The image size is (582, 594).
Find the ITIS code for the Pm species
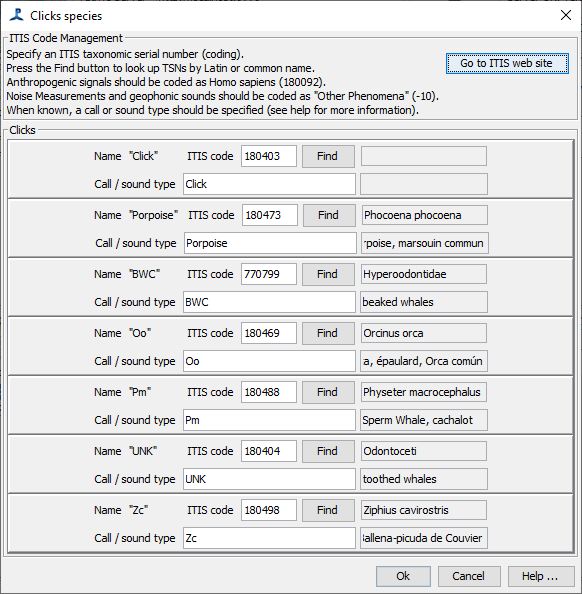click(328, 392)
